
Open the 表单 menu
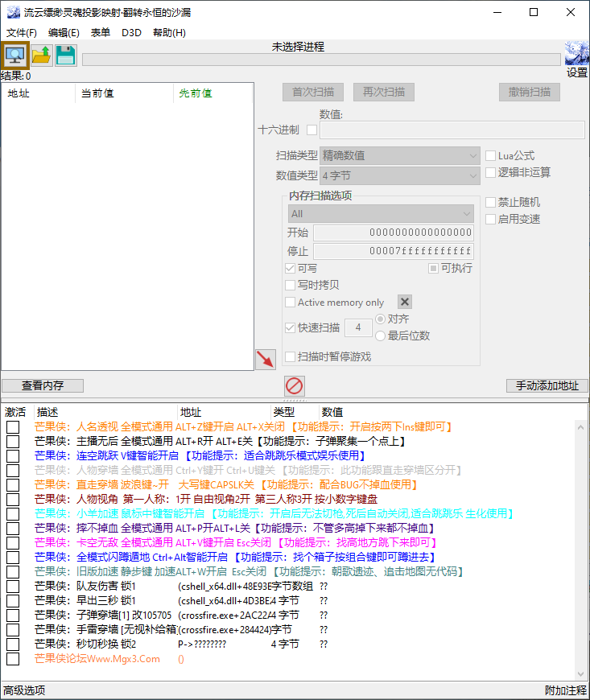coord(101,33)
